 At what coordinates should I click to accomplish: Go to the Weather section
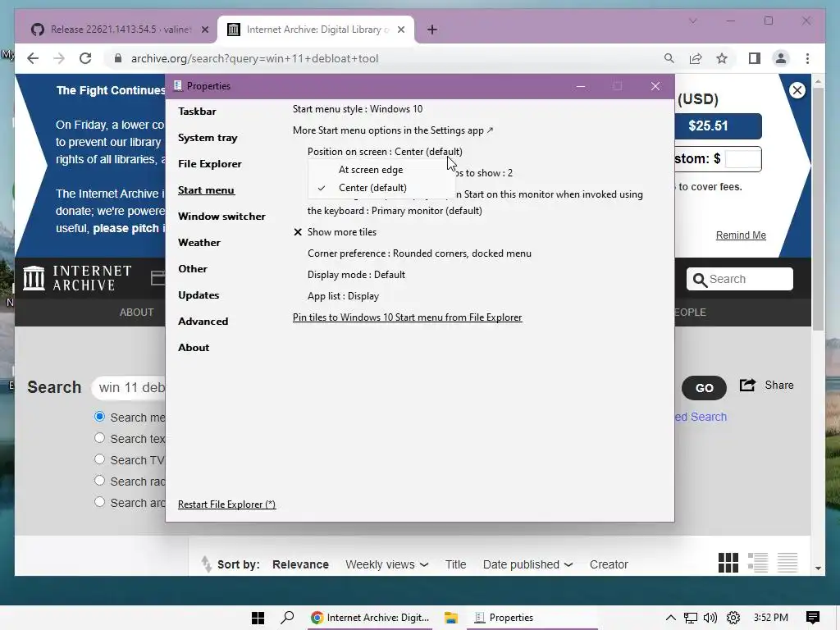click(199, 243)
